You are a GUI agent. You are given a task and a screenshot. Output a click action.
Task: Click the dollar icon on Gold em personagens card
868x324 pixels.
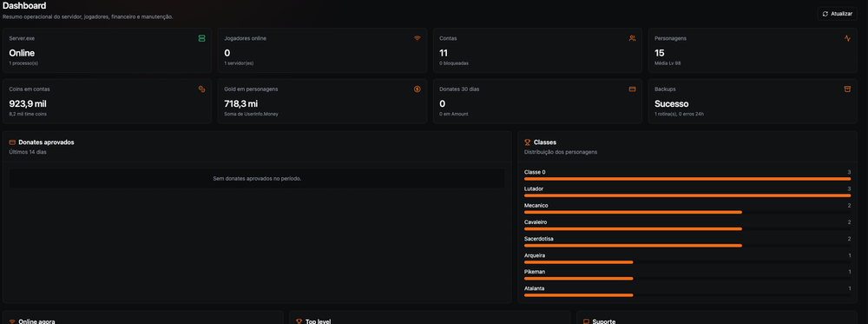tap(417, 89)
